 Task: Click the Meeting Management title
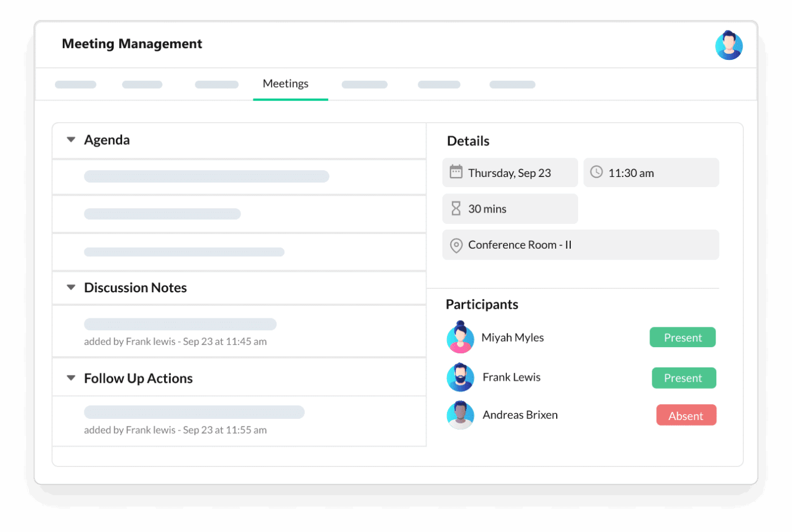pyautogui.click(x=132, y=44)
